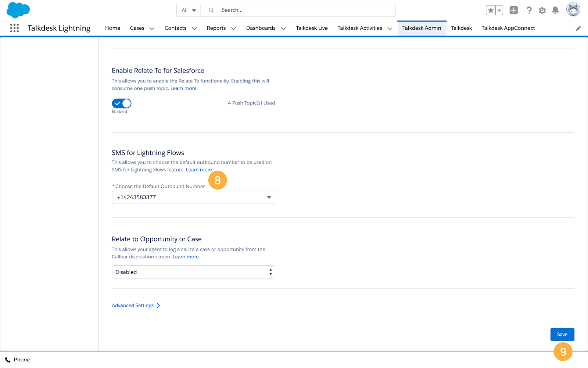Go to the Home tab
Screen dimensions: 588x368
[112, 28]
